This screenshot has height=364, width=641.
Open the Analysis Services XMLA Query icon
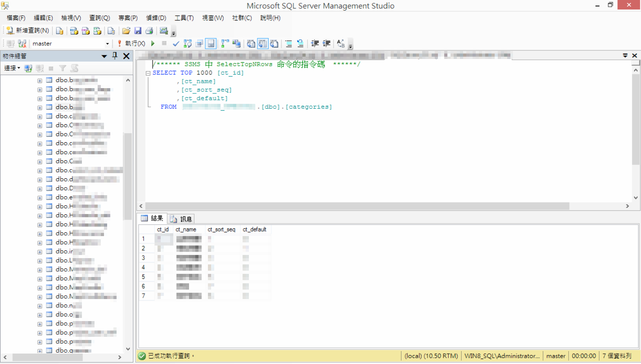point(97,31)
